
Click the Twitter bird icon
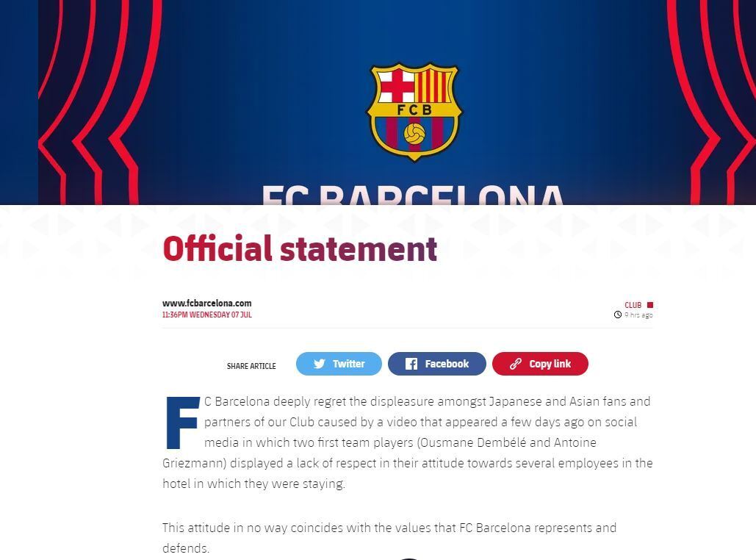coord(320,364)
